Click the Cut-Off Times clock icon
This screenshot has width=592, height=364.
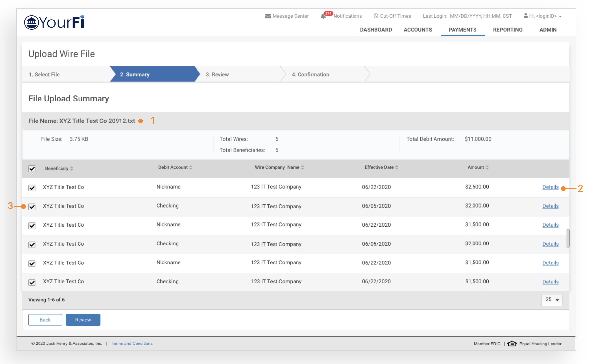click(376, 16)
